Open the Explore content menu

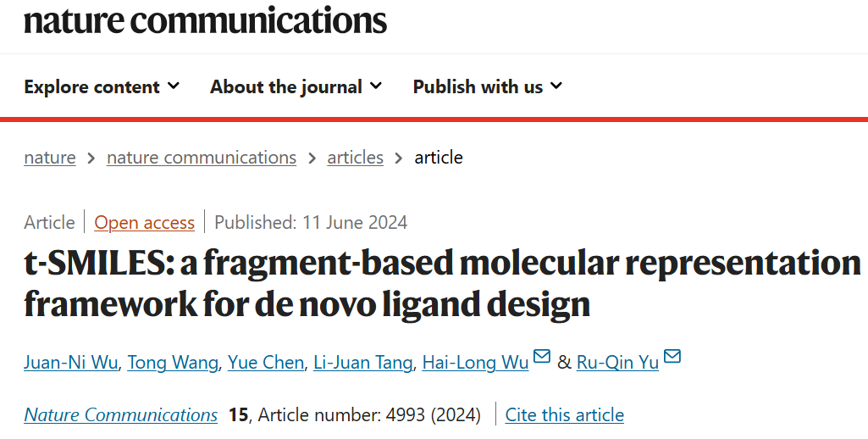tap(91, 86)
